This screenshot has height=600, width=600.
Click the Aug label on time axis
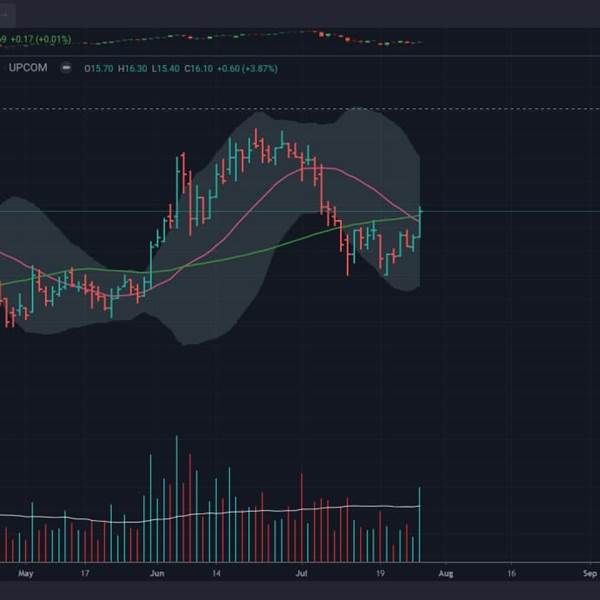(x=446, y=573)
